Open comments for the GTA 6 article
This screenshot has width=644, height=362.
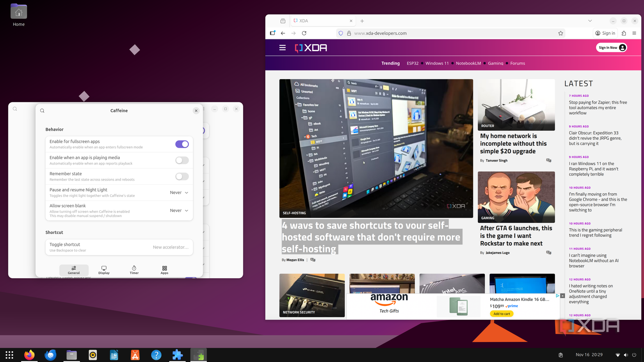[x=549, y=253]
